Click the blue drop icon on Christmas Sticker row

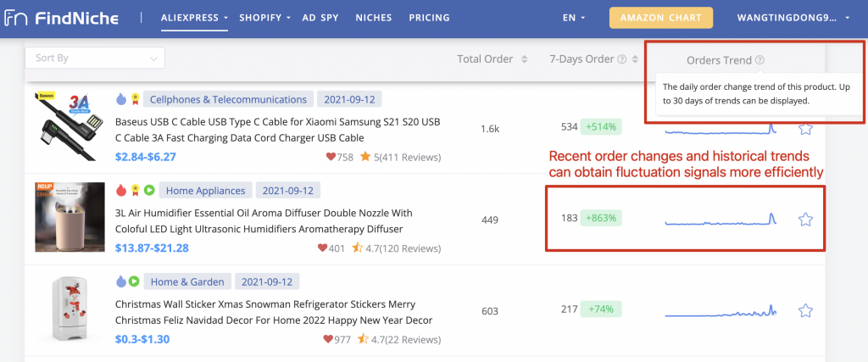point(121,281)
